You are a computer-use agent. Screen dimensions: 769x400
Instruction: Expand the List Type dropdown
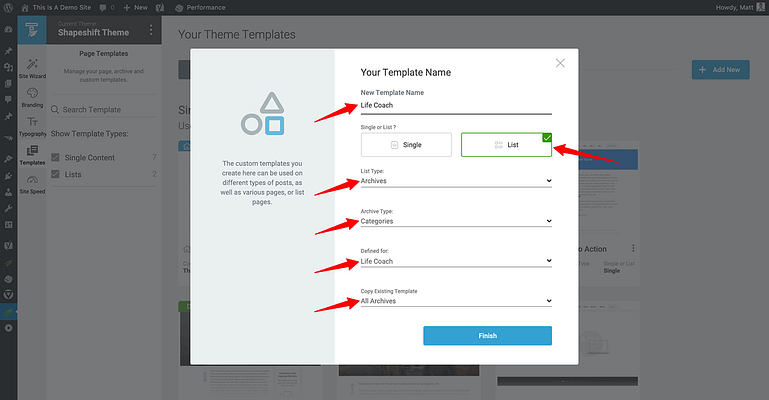pyautogui.click(x=456, y=181)
